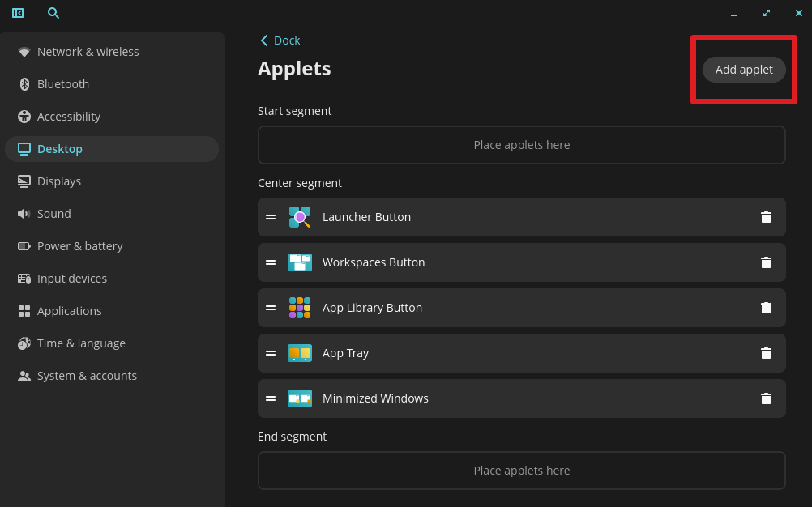
Task: Click the Launcher Button applet icon
Action: (299, 217)
